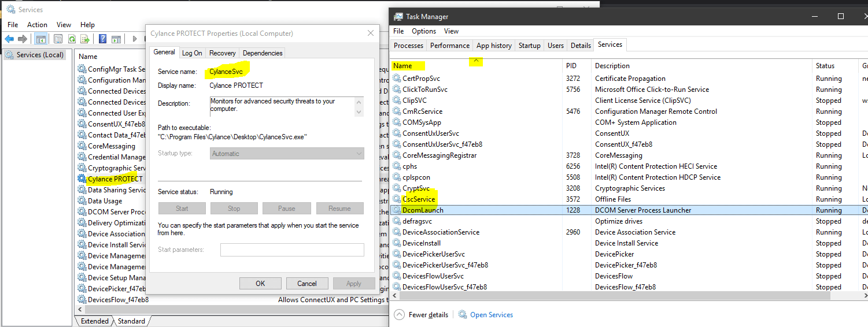Open Help via the blue question mark icon
The height and width of the screenshot is (327, 868).
tap(102, 39)
